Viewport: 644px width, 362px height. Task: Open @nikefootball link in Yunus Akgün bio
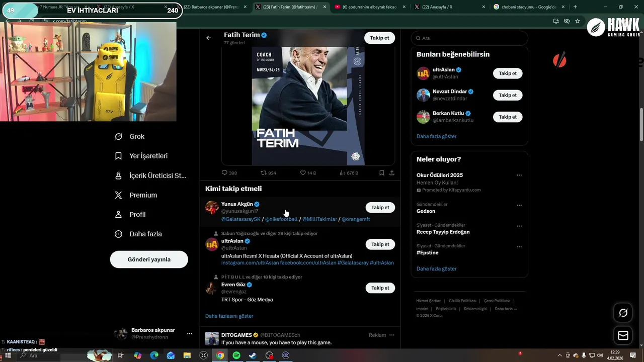tap(281, 219)
